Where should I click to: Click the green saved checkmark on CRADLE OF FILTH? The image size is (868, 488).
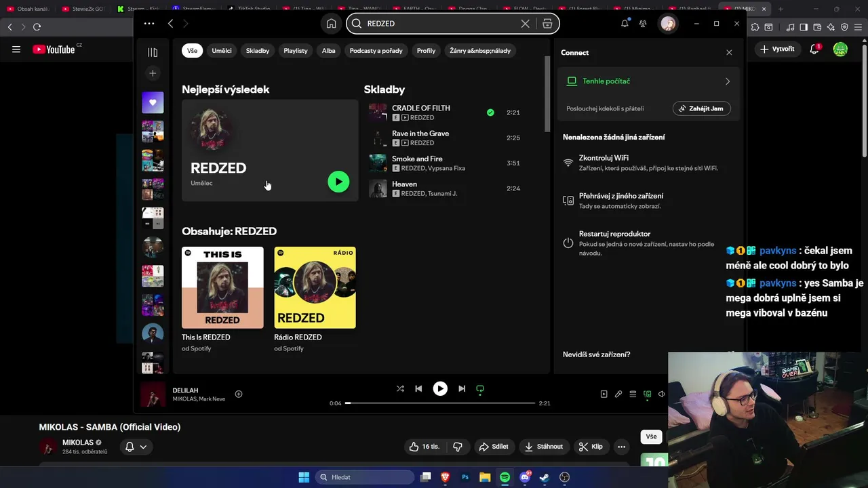(490, 113)
